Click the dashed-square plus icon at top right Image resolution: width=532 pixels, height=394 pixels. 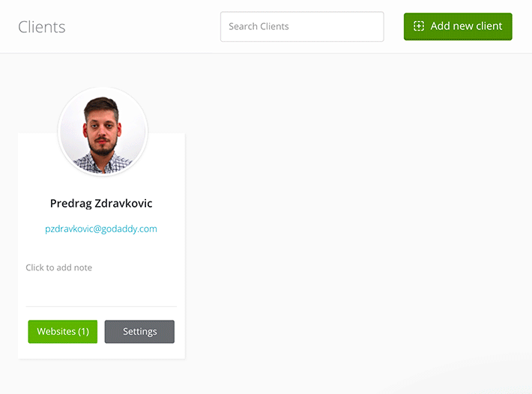pyautogui.click(x=419, y=26)
